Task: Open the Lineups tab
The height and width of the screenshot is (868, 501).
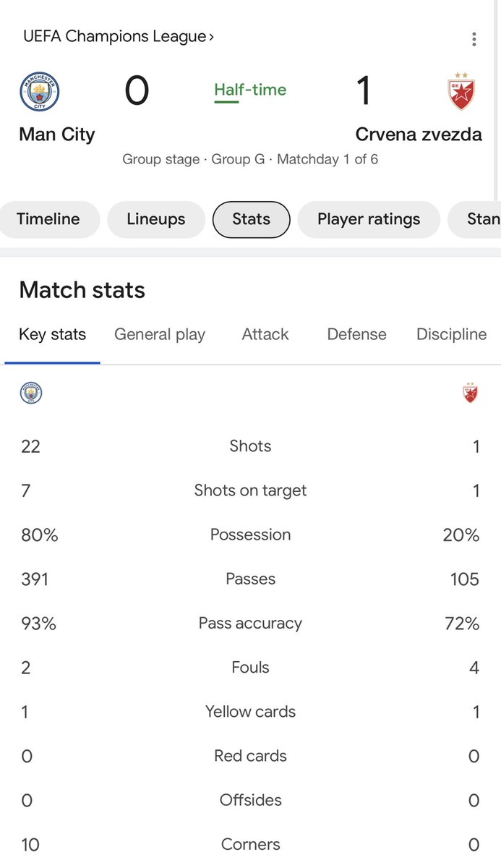Action: 156,219
